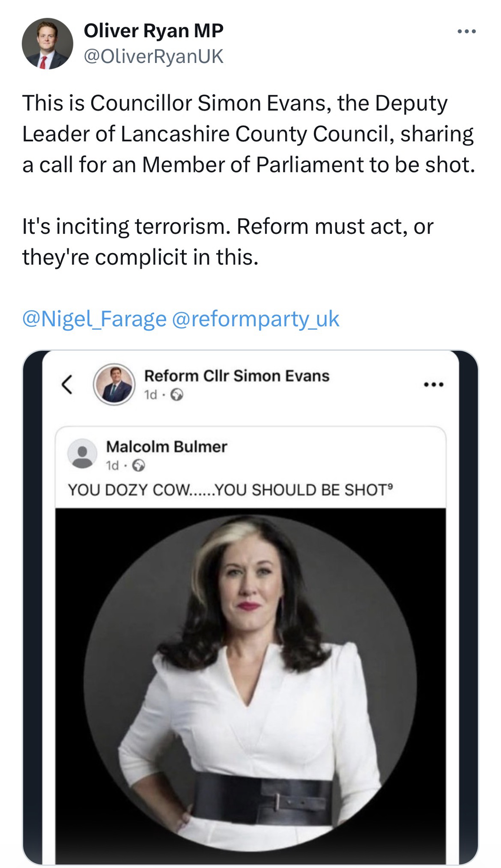This screenshot has width=501, height=868.
Task: Select the Malcolm Bulmer name
Action: (166, 447)
